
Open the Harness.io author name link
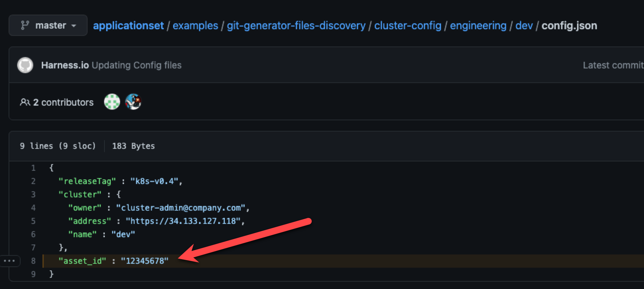click(65, 65)
